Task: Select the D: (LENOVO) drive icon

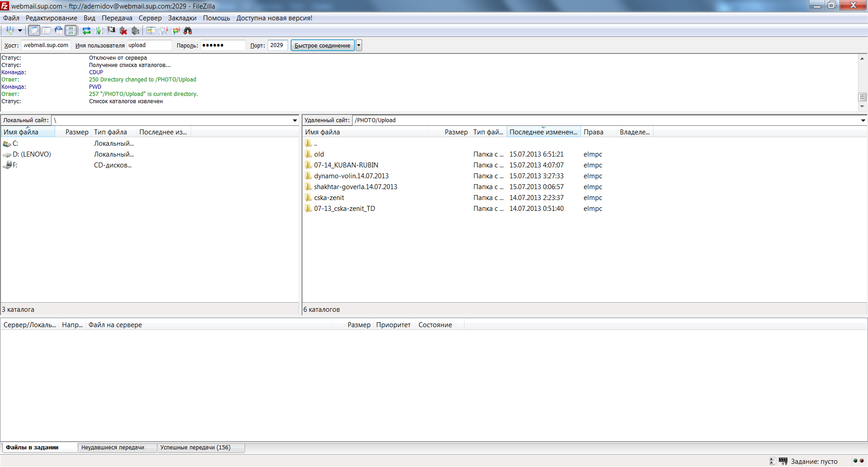Action: [x=7, y=154]
